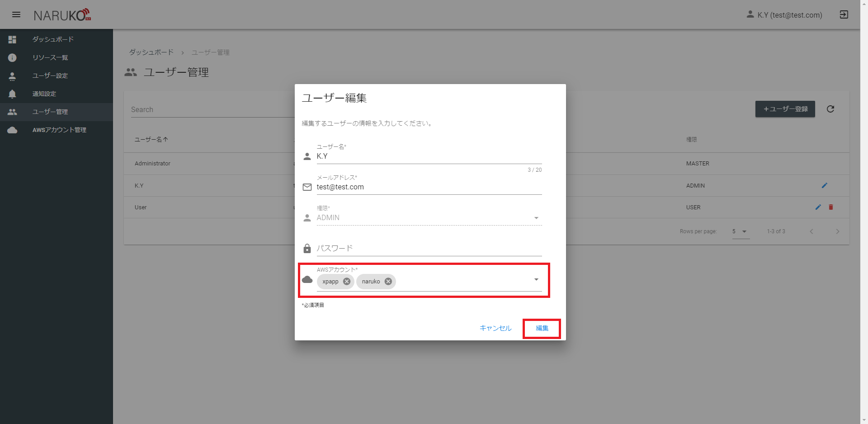
Task: Click the ダッシュボード breadcrumb link
Action: click(151, 52)
